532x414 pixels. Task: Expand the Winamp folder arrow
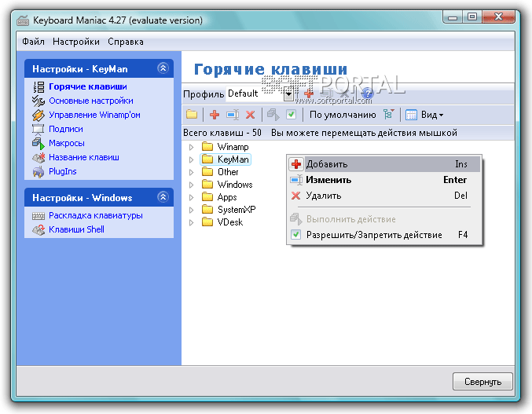click(192, 147)
